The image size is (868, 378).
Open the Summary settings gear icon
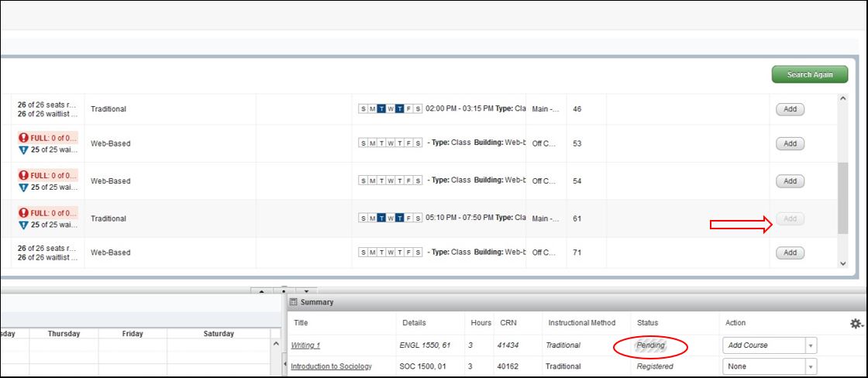coord(856,323)
